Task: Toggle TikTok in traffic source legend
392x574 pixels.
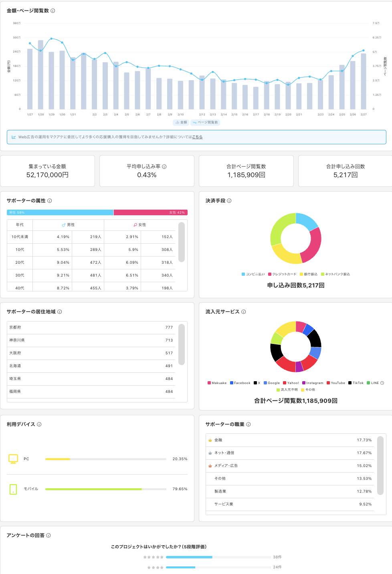Action: (x=356, y=383)
